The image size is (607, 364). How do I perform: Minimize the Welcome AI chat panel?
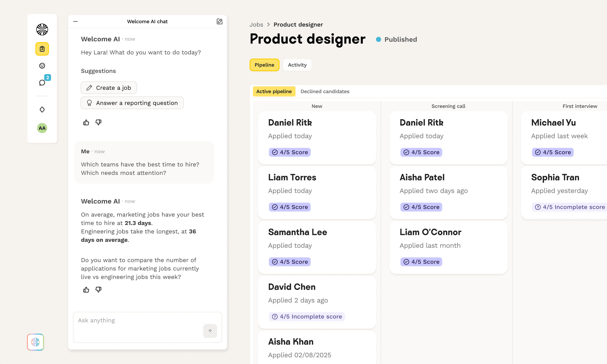point(75,21)
